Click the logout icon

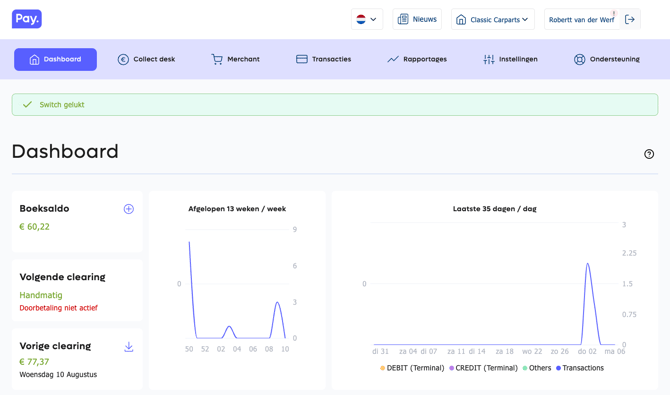[x=630, y=19]
